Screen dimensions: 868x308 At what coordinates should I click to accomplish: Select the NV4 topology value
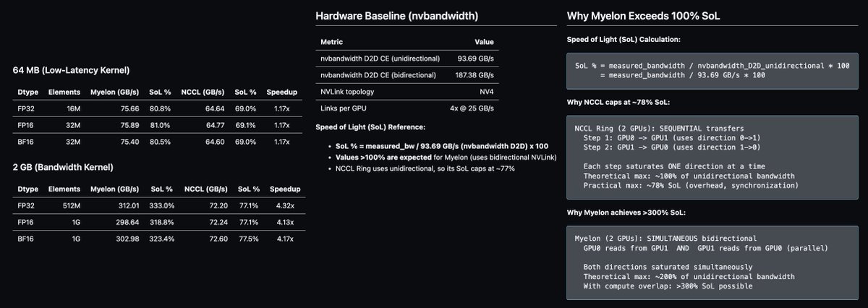(x=485, y=91)
